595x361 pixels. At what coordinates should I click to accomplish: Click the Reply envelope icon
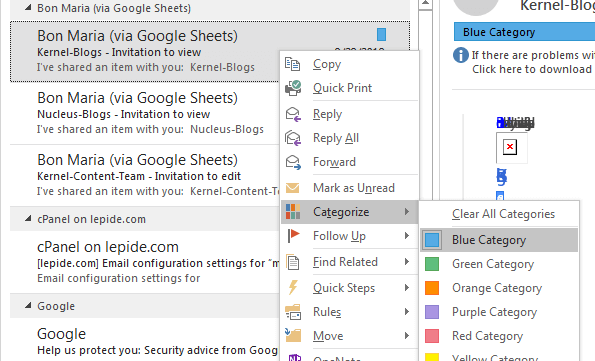(x=293, y=114)
